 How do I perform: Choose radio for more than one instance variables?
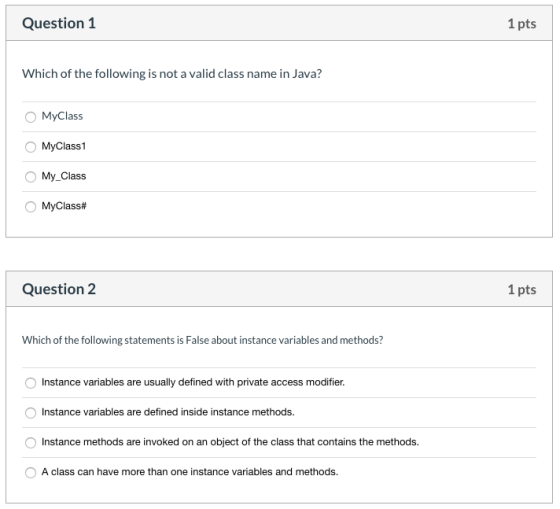[x=30, y=473]
